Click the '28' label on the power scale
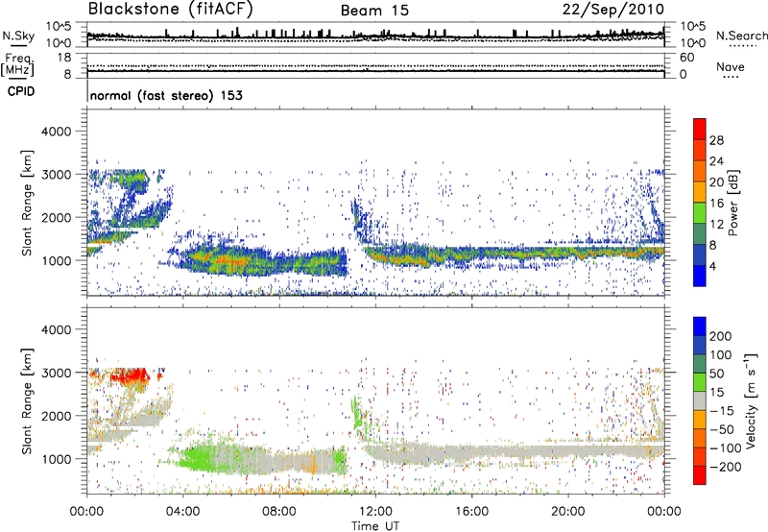 click(x=716, y=140)
